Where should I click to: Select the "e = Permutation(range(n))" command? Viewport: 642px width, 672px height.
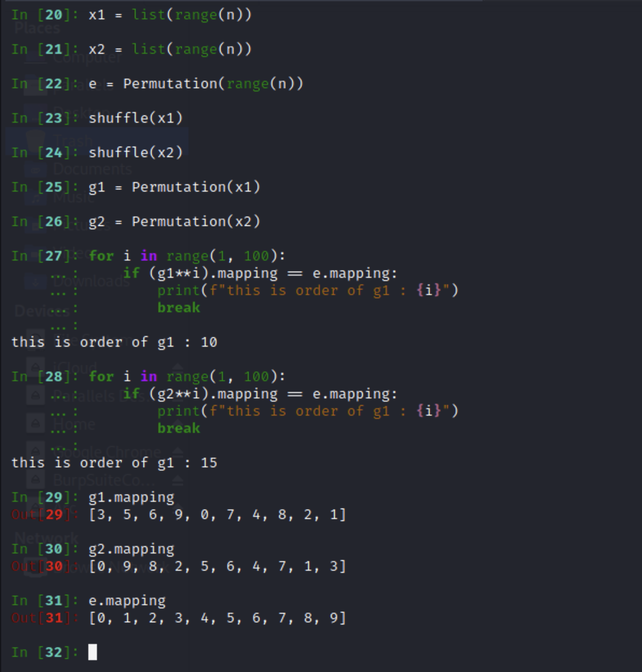[196, 83]
